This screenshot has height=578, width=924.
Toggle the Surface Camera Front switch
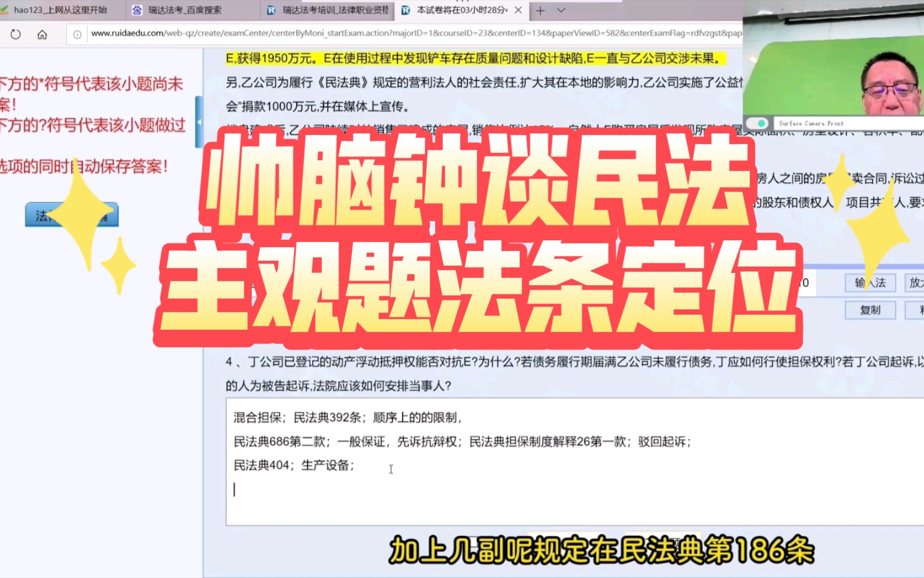coord(758,124)
